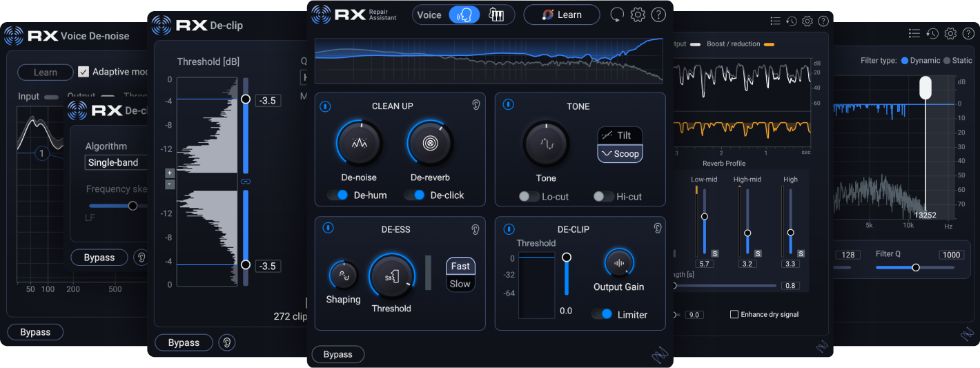
Task: Click the histogram zoom-out minus button
Action: [170, 184]
